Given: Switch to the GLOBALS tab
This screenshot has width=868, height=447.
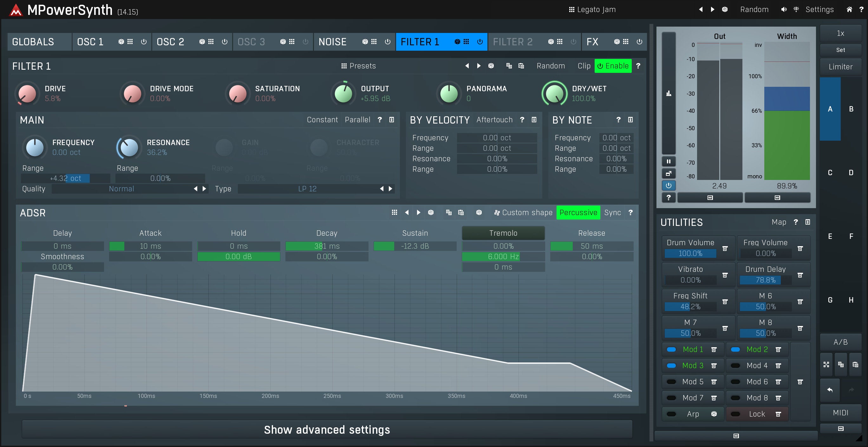Looking at the screenshot, I should point(33,42).
